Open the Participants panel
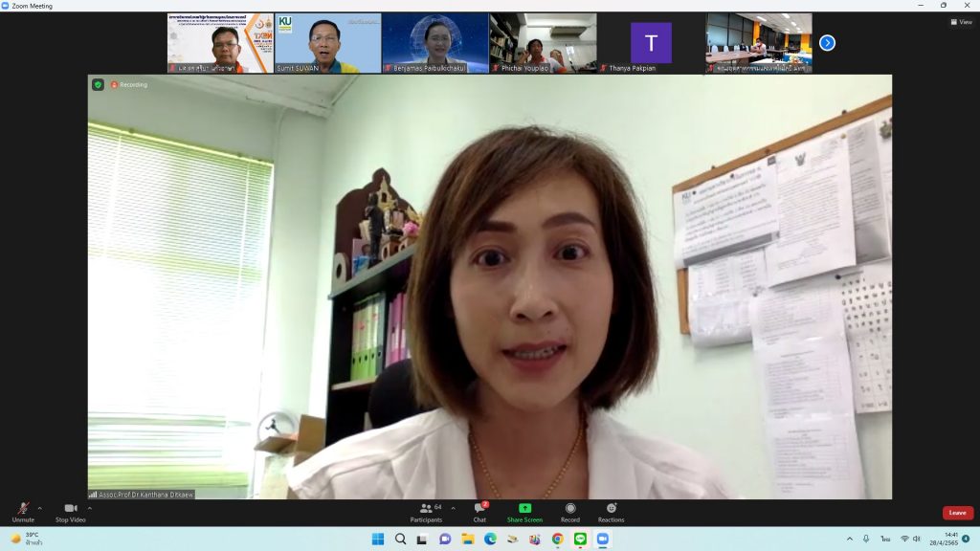Viewport: 980px width, 551px height. click(x=426, y=511)
